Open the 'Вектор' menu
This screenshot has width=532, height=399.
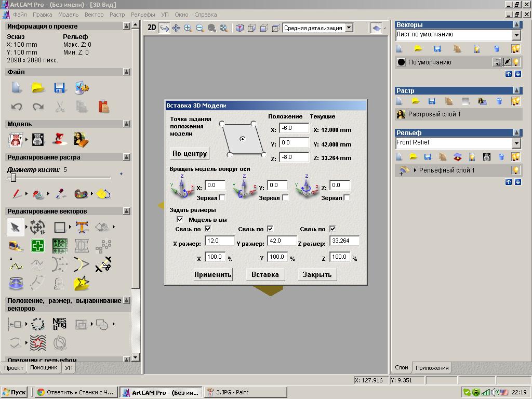tap(94, 15)
